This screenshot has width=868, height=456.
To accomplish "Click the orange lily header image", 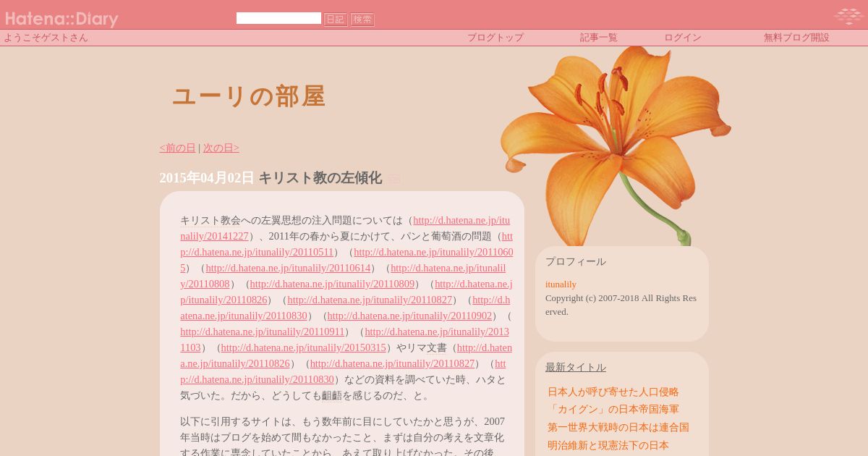I will pyautogui.click(x=615, y=145).
